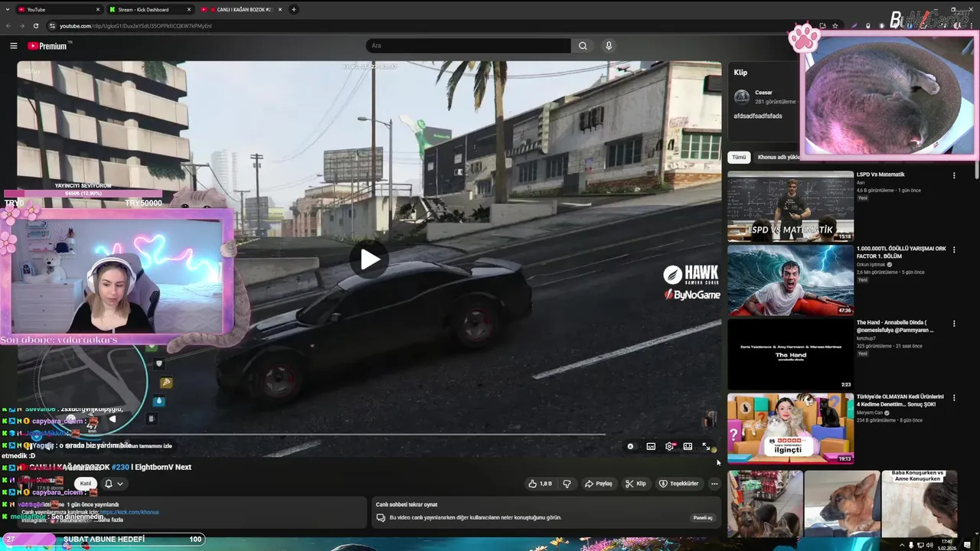Image resolution: width=980 pixels, height=551 pixels.
Task: Send thanks via Teşekkürler button
Action: tap(678, 484)
